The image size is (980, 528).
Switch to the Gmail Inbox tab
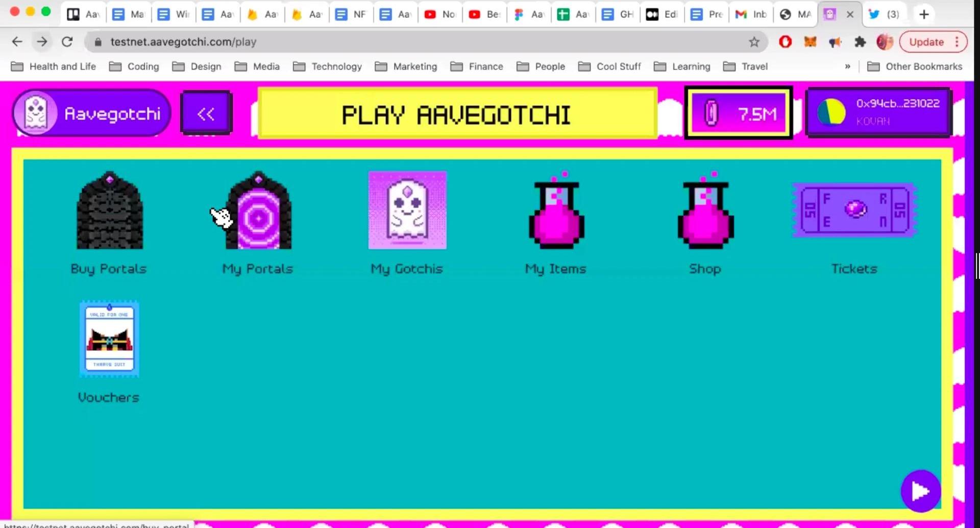click(x=751, y=14)
